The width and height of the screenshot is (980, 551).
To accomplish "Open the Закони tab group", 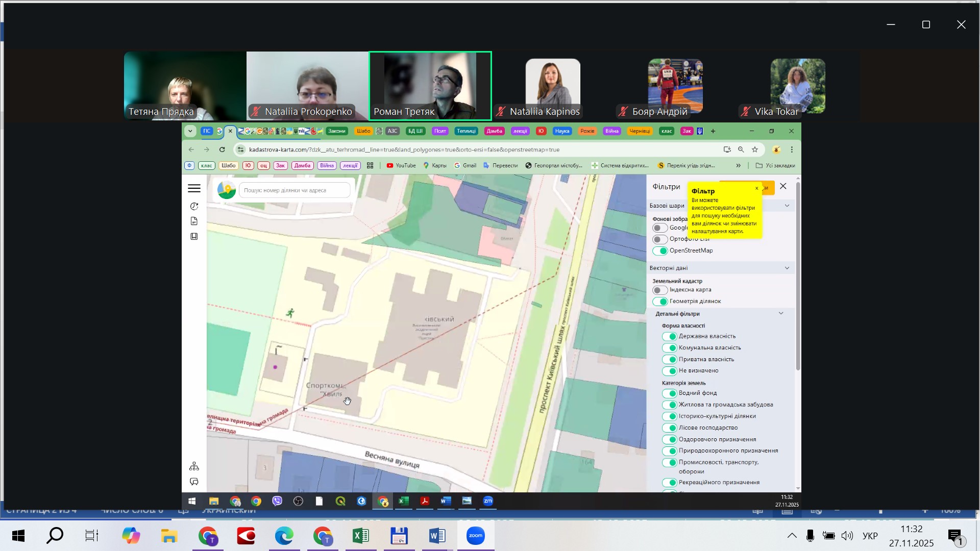I will 336,131.
